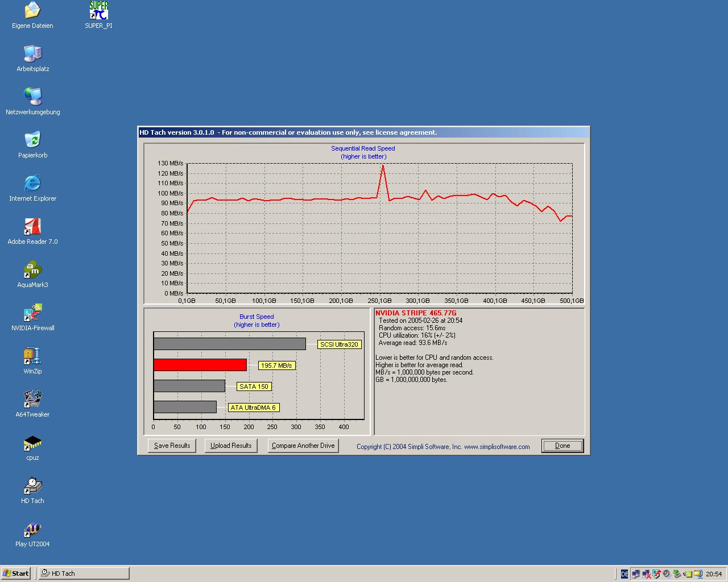Click the connected network tray icon
The width and height of the screenshot is (728, 582).
(636, 574)
